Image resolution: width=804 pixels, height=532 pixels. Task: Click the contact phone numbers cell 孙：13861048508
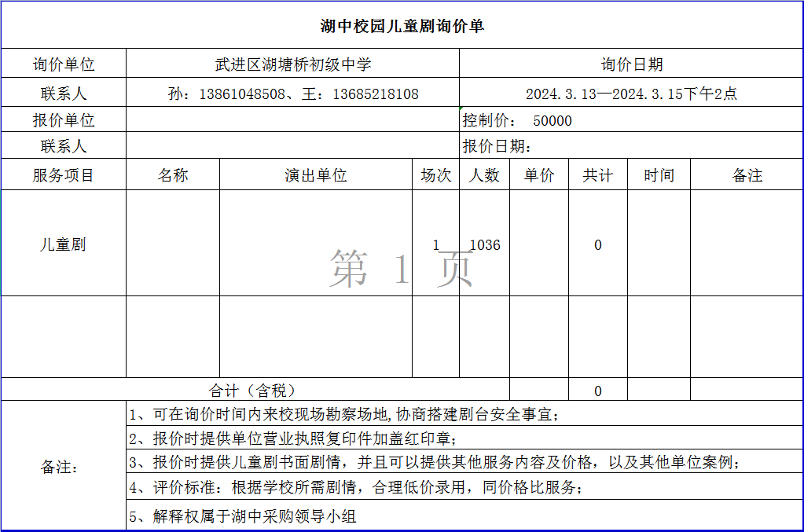click(x=293, y=93)
